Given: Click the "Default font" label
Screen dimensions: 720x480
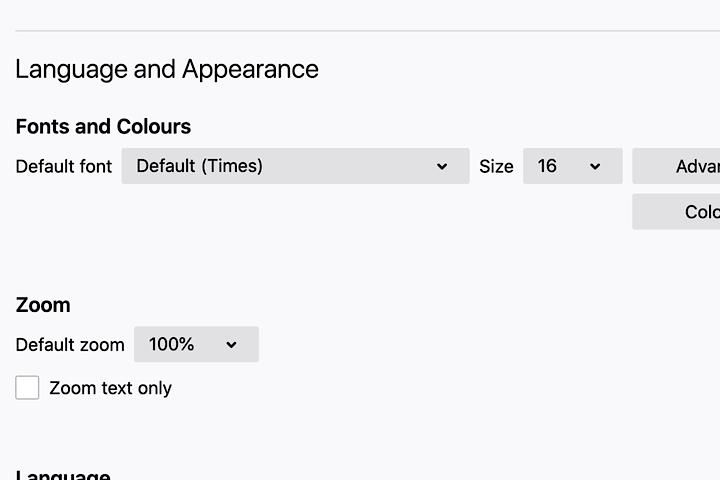Looking at the screenshot, I should coord(64,166).
